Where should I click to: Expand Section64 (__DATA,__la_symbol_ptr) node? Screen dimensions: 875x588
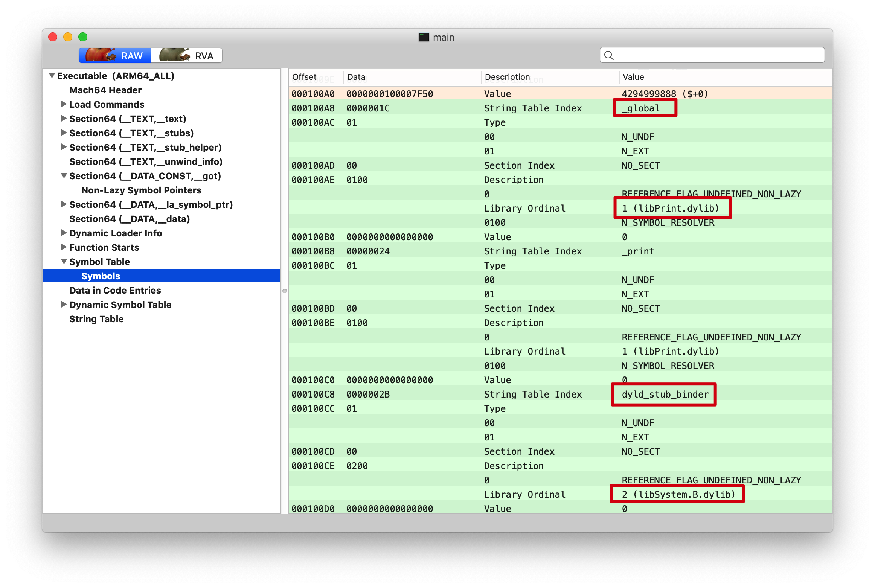(64, 204)
